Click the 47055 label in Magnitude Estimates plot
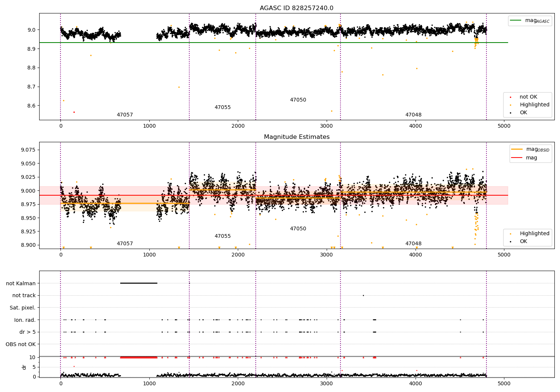This screenshot has height=392, width=560. tap(223, 236)
